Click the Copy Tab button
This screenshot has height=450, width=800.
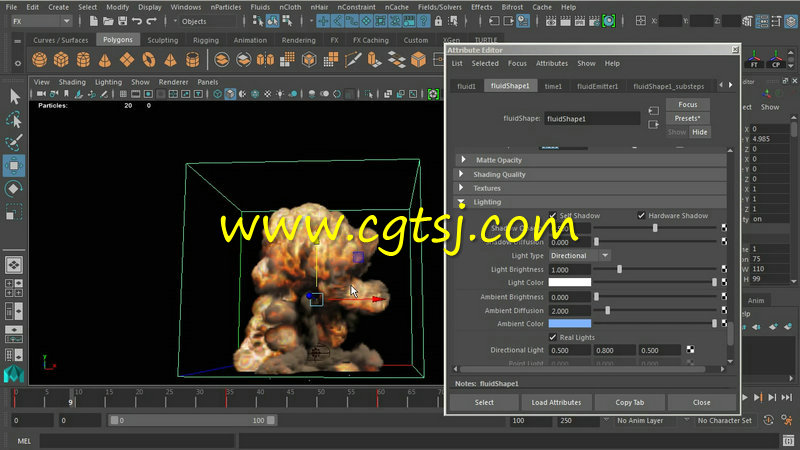pos(630,402)
